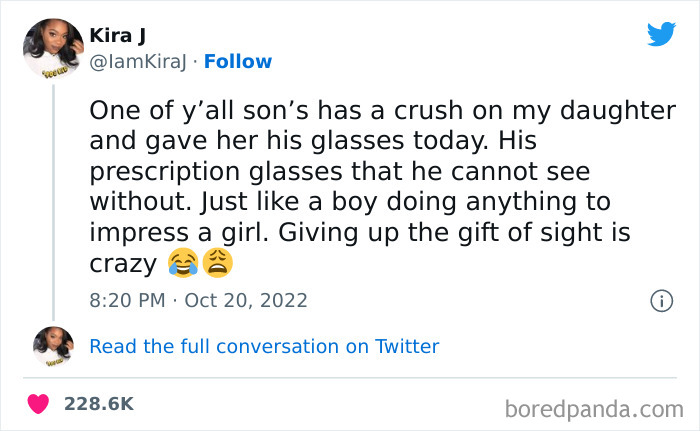Read the full conversation on Twitter
This screenshot has width=700, height=431.
[x=264, y=347]
